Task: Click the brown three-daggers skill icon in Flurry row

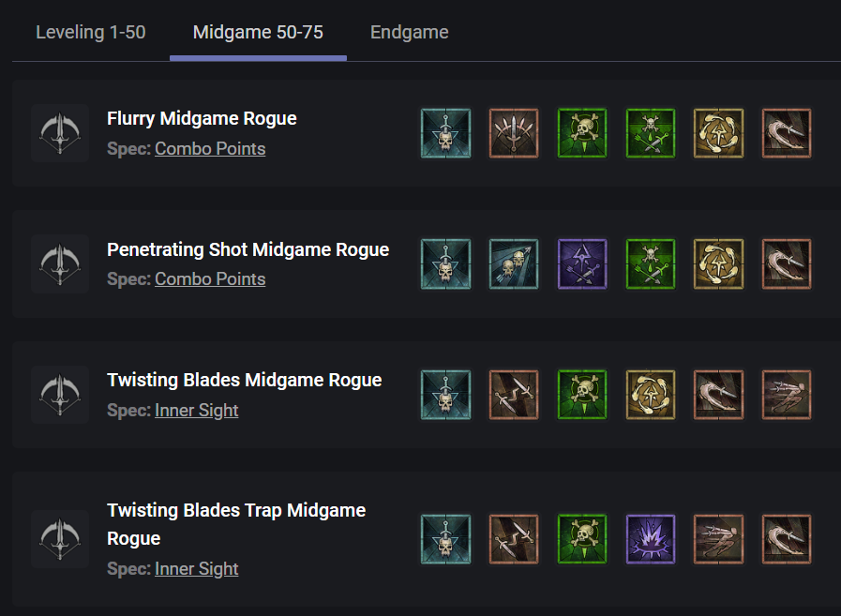Action: [514, 133]
